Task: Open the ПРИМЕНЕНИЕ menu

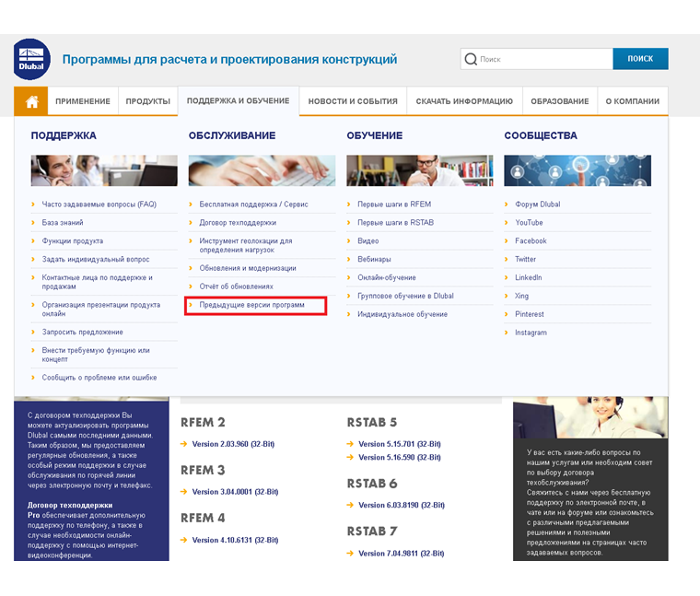Action: tap(83, 101)
